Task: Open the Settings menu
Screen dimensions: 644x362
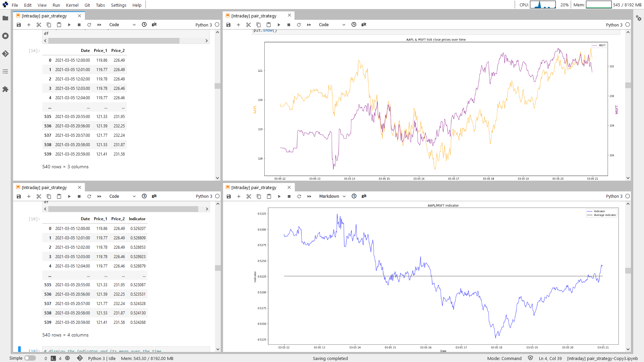Action: (x=118, y=5)
